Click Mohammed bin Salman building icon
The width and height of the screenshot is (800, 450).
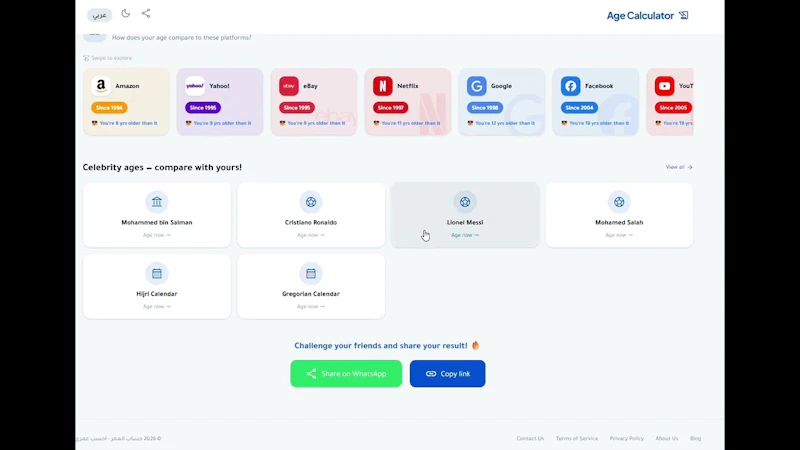pos(157,202)
